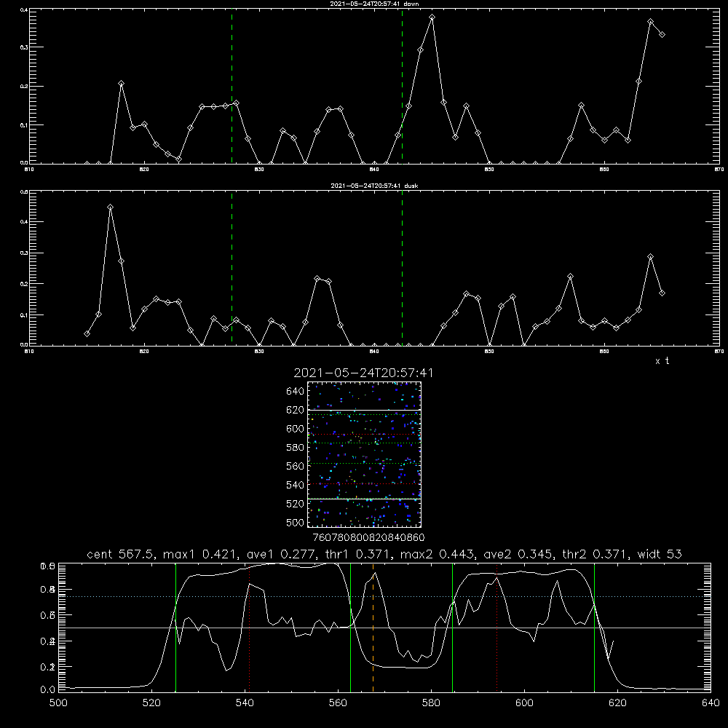Screen dimensions: 728x728
Task: Click y-axis label 520 beside detector image
Action: coord(296,504)
